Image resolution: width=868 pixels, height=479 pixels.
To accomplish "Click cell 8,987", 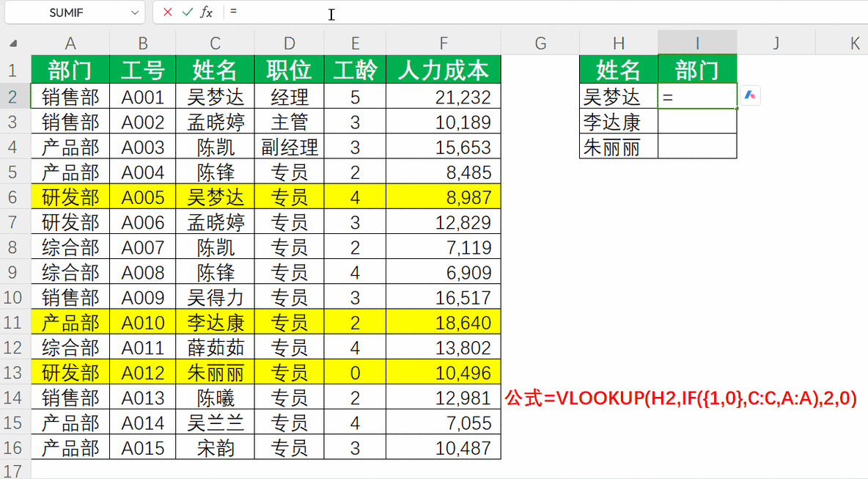I will (x=444, y=197).
